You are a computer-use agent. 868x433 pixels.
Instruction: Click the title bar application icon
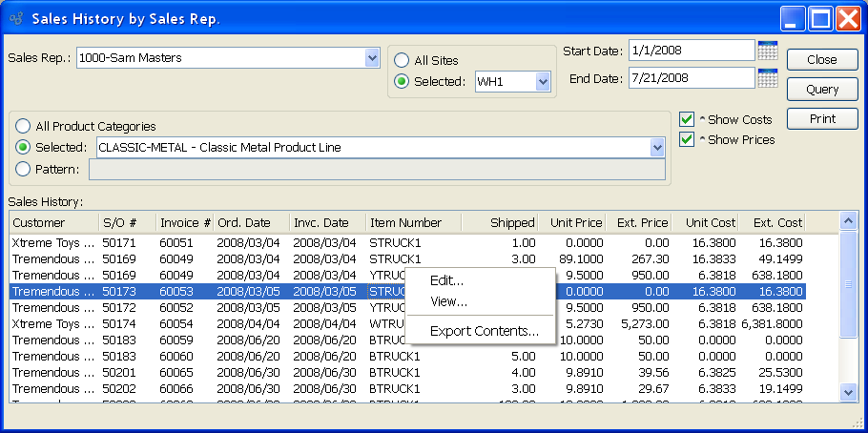click(x=15, y=17)
